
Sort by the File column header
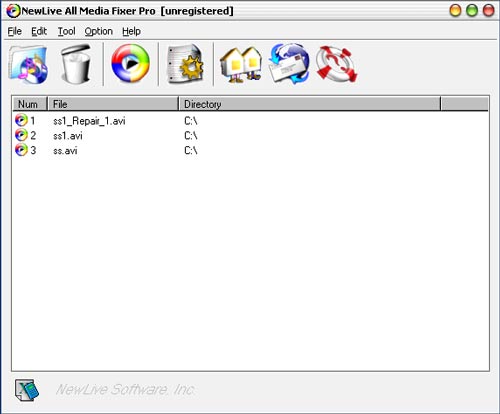pyautogui.click(x=113, y=104)
